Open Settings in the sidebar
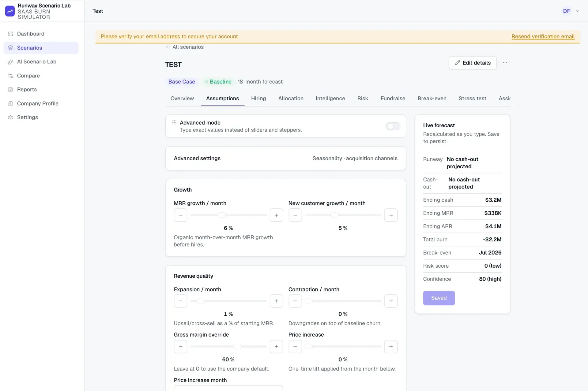The height and width of the screenshot is (391, 588). click(x=41, y=117)
